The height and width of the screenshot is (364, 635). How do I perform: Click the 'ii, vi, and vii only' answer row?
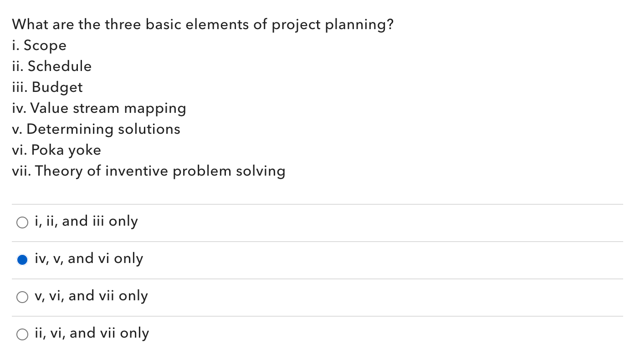tap(92, 333)
